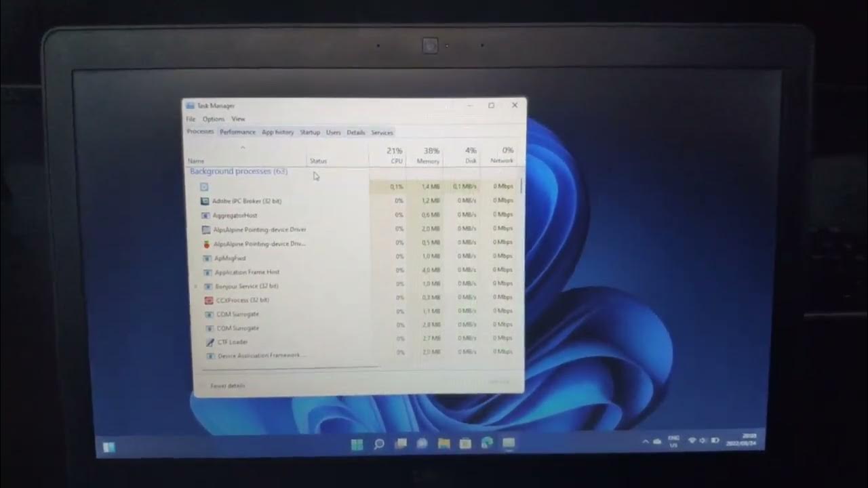Open Task View from the taskbar
Viewport: 868px width, 488px height.
pos(401,444)
